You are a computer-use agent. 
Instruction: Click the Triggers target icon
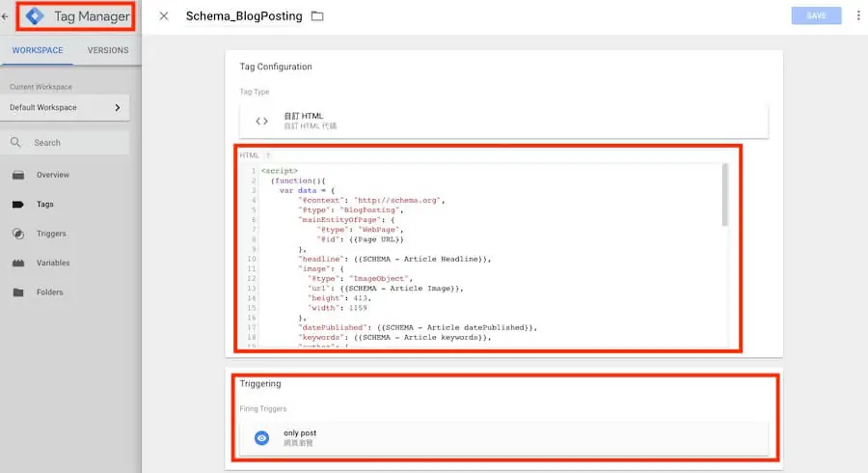tap(18, 234)
